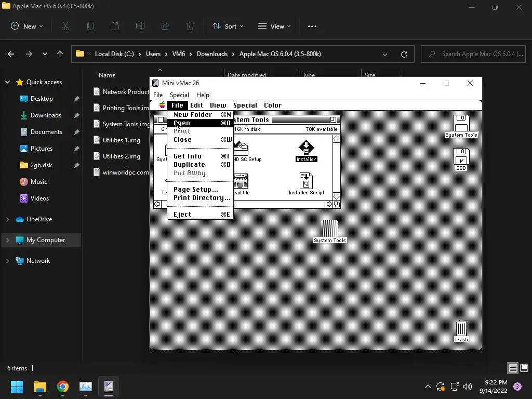This screenshot has width=532, height=399.
Task: Open the See more ellipsis in Explorer toolbar
Action: coord(312,26)
